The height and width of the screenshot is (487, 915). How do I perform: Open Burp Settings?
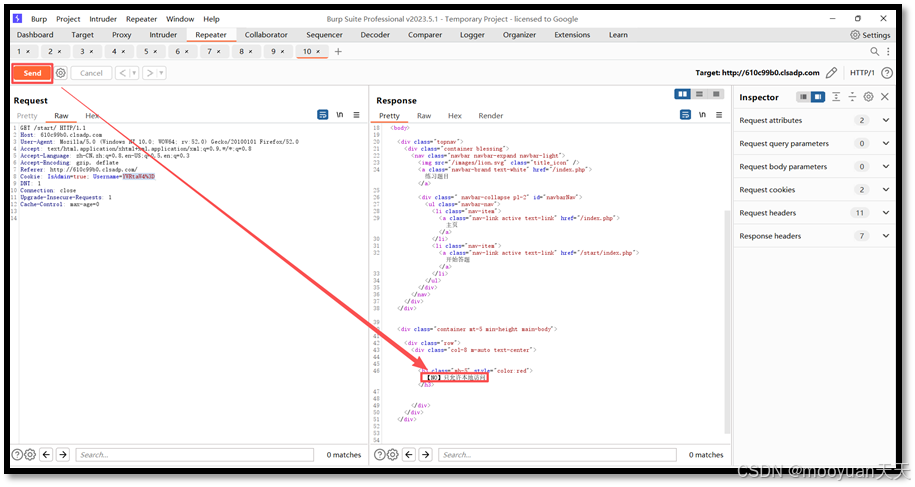click(x=870, y=35)
